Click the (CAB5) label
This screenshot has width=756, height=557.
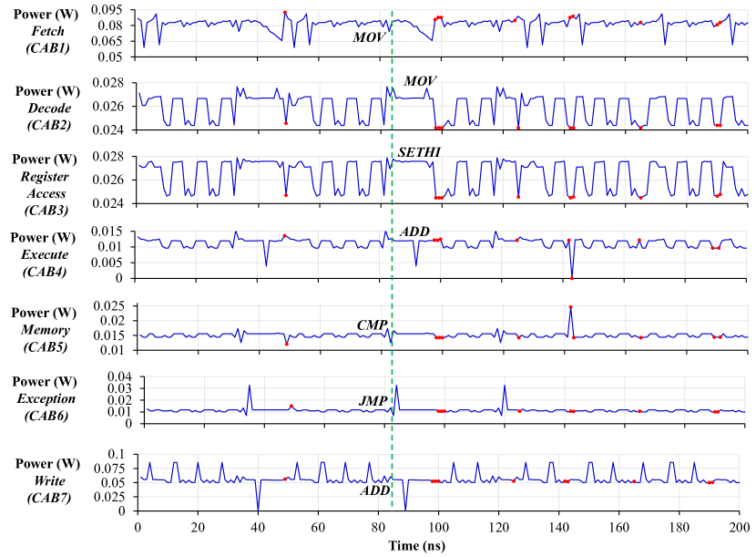click(46, 347)
